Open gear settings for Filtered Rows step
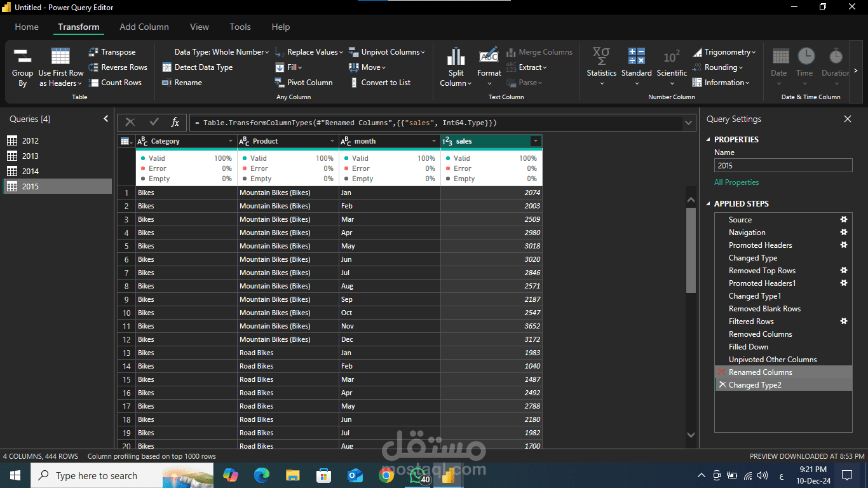 click(844, 321)
